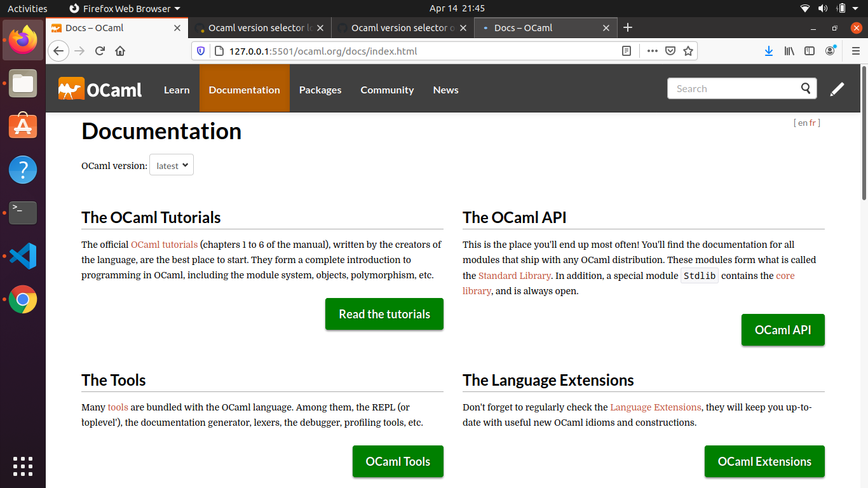This screenshot has width=868, height=488.
Task: Click the OCaml logo in the navbar
Action: click(100, 89)
